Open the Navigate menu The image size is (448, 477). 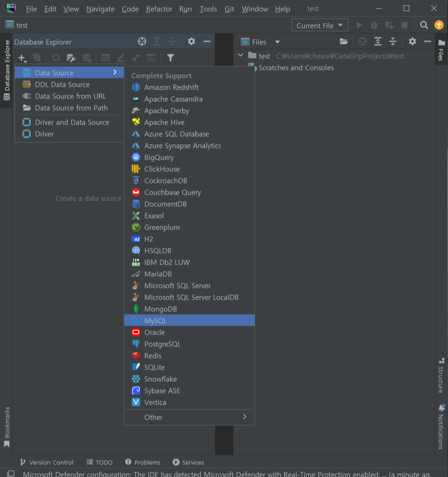coord(100,9)
